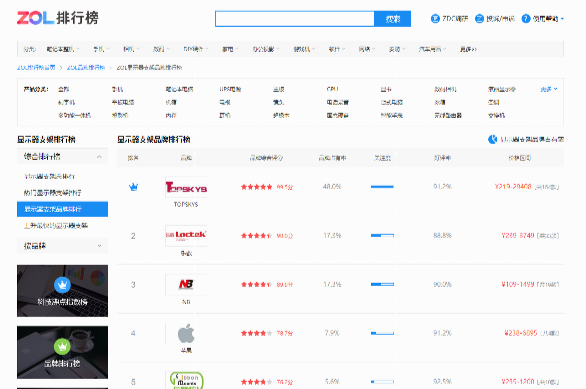Image resolution: width=586 pixels, height=389 pixels.
Task: Expand the second collapsed sidebar section
Action: click(x=62, y=246)
